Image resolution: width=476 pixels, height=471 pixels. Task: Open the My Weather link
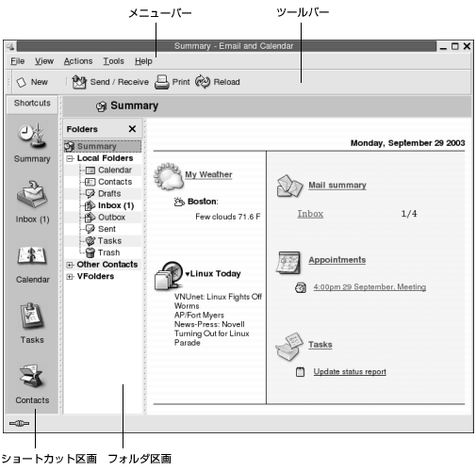pos(208,174)
